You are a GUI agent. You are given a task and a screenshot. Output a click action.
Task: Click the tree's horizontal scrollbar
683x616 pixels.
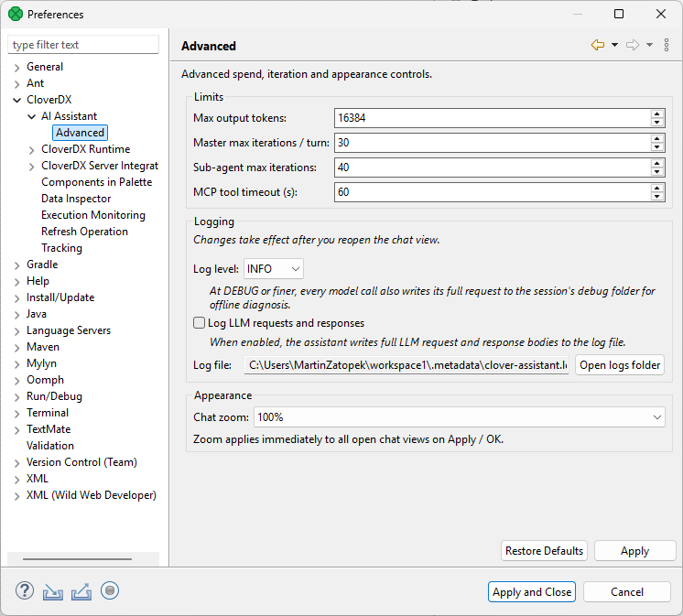pos(78,559)
